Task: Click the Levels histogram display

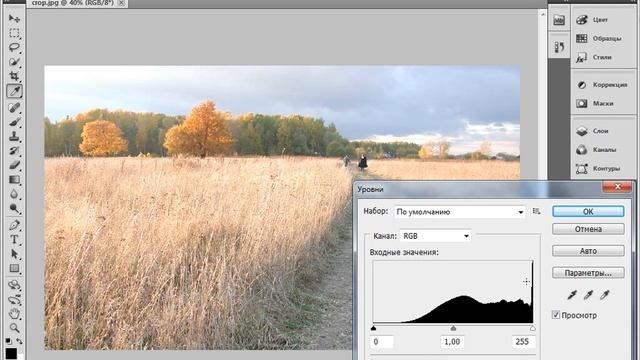Action: pos(453,292)
